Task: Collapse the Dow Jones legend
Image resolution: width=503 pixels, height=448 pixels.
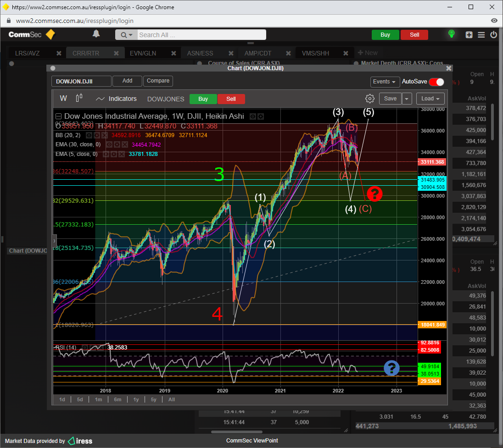Action: (58, 116)
